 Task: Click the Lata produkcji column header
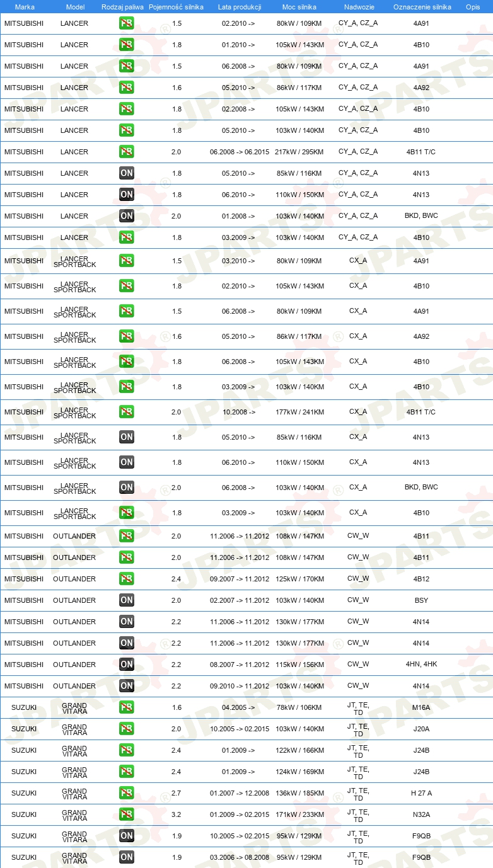[x=240, y=7]
